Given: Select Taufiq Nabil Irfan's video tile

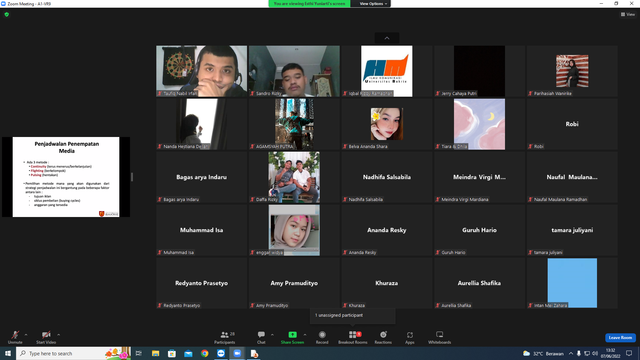Looking at the screenshot, I should click(202, 71).
